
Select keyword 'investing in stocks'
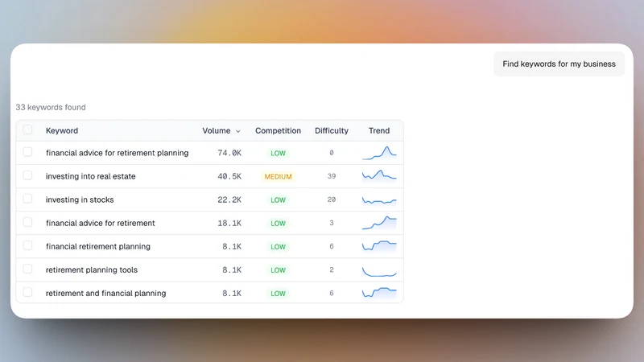(x=80, y=200)
